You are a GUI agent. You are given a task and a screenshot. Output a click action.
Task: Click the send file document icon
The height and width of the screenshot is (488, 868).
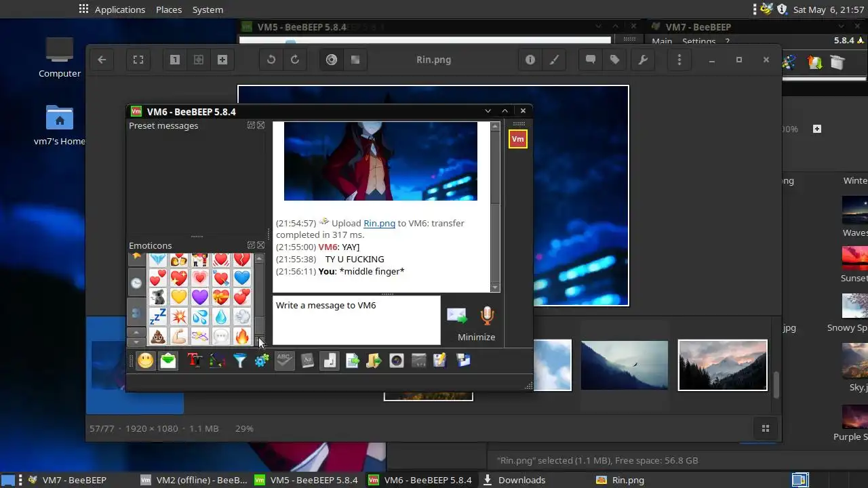point(352,361)
